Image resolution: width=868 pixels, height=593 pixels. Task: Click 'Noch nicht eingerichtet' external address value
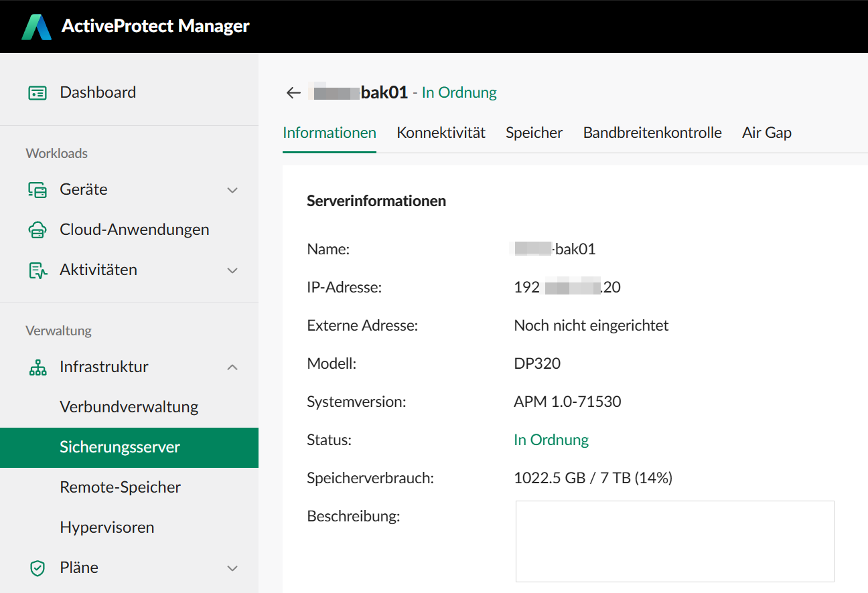(591, 326)
